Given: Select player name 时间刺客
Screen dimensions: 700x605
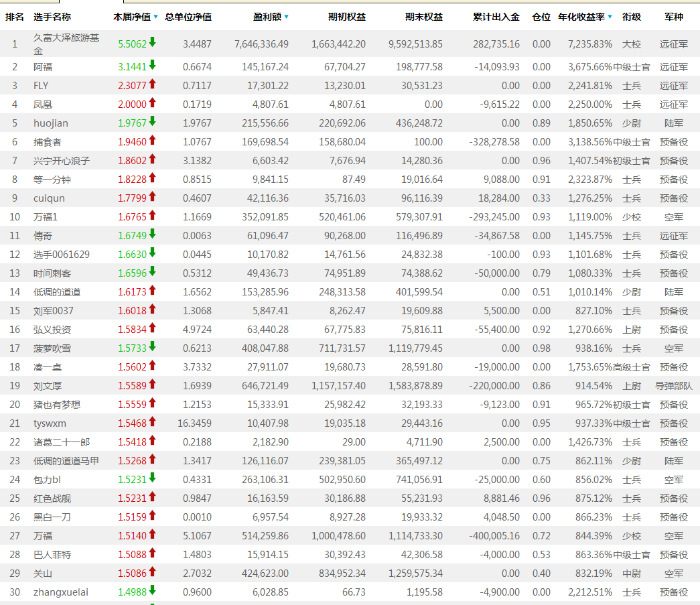Looking at the screenshot, I should tap(52, 273).
